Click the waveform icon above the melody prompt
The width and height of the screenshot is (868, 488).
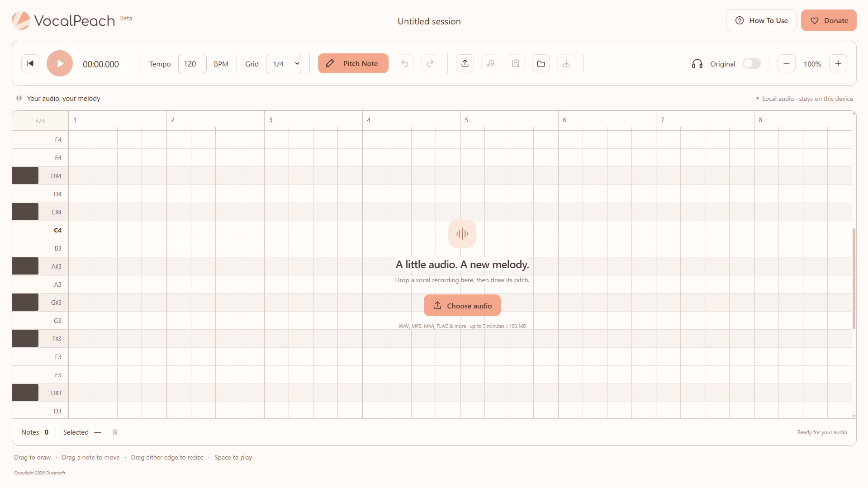[x=462, y=234]
